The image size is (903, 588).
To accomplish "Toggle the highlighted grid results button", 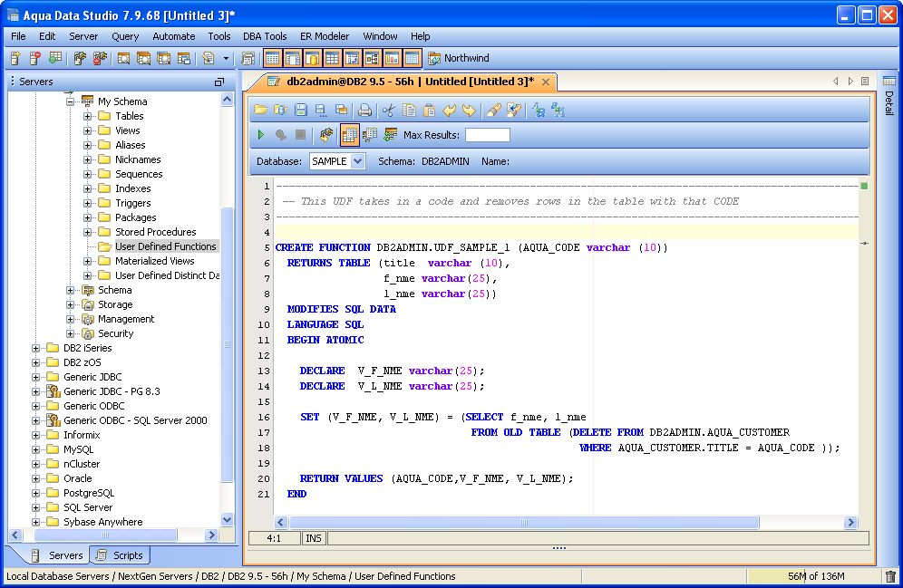I will pos(349,135).
